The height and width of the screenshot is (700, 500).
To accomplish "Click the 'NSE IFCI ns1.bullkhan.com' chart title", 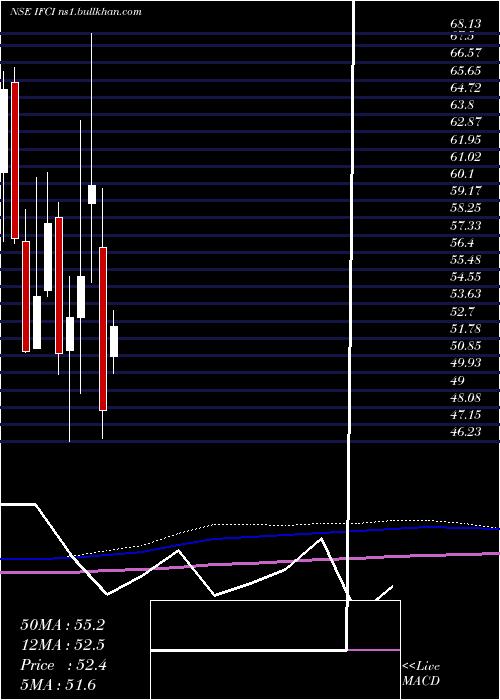I will click(x=75, y=12).
